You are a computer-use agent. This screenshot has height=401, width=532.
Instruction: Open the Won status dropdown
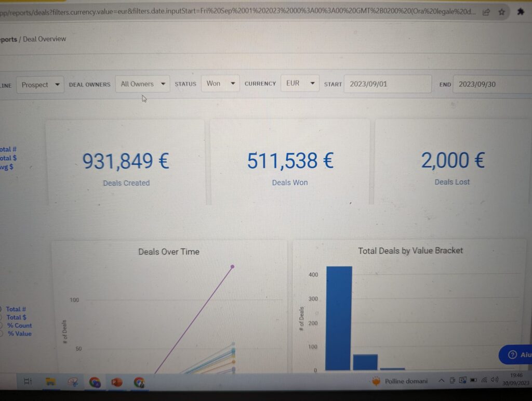tap(220, 84)
